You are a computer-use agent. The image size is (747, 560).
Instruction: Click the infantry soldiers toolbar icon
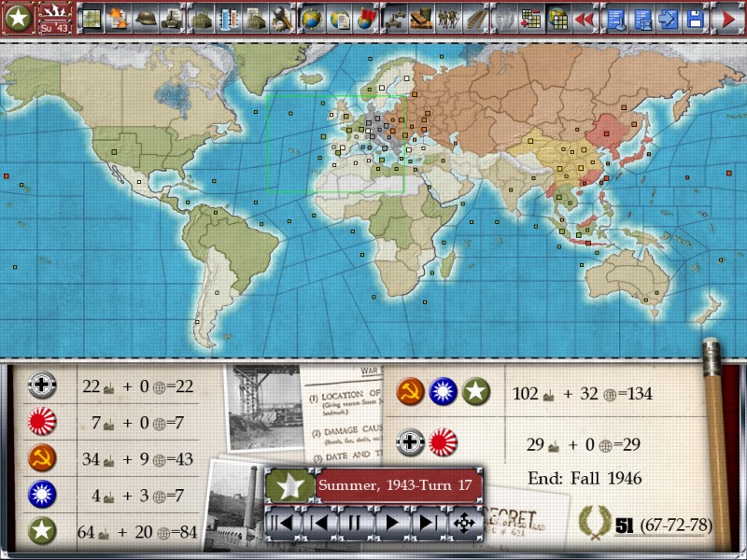(450, 19)
